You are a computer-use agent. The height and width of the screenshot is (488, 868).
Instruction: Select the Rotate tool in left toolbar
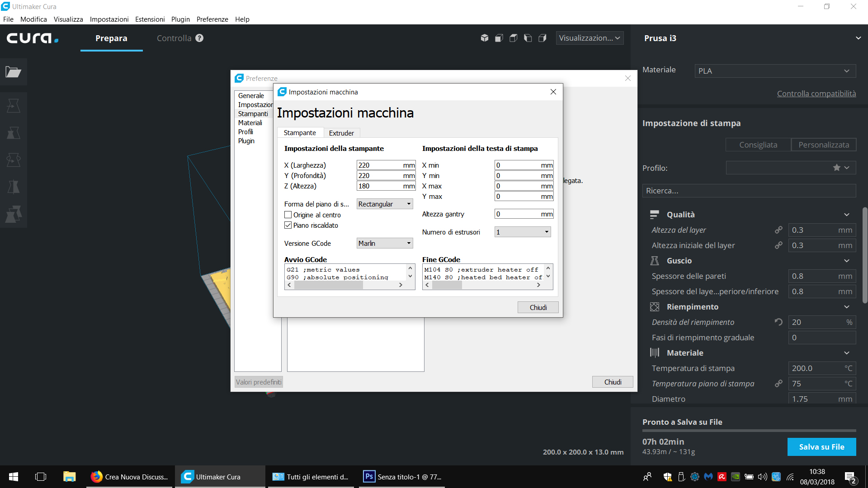coord(13,160)
